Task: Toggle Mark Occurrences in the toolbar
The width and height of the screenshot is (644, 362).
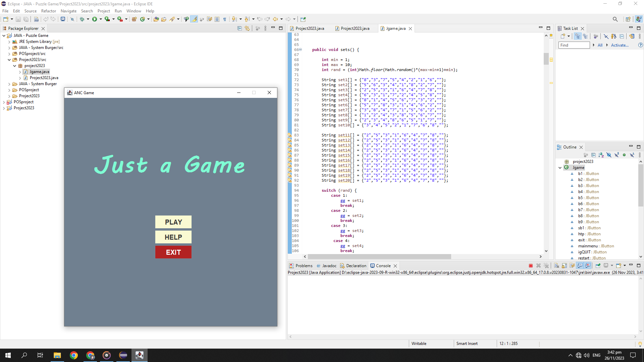Action: tap(194, 19)
